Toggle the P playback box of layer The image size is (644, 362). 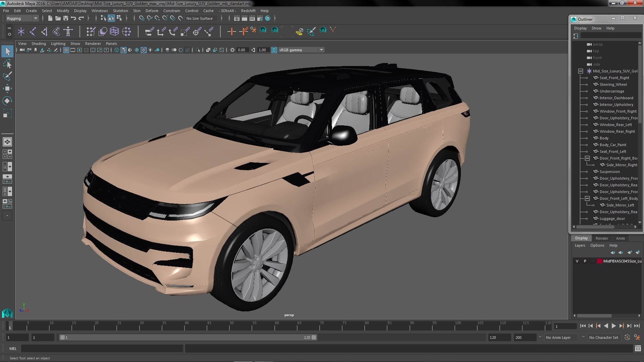585,261
